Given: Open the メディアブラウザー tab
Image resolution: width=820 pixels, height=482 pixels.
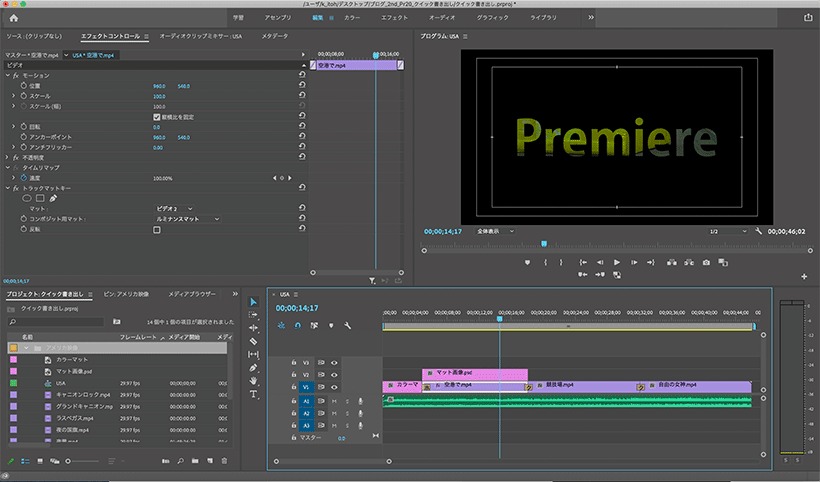Looking at the screenshot, I should pos(191,294).
